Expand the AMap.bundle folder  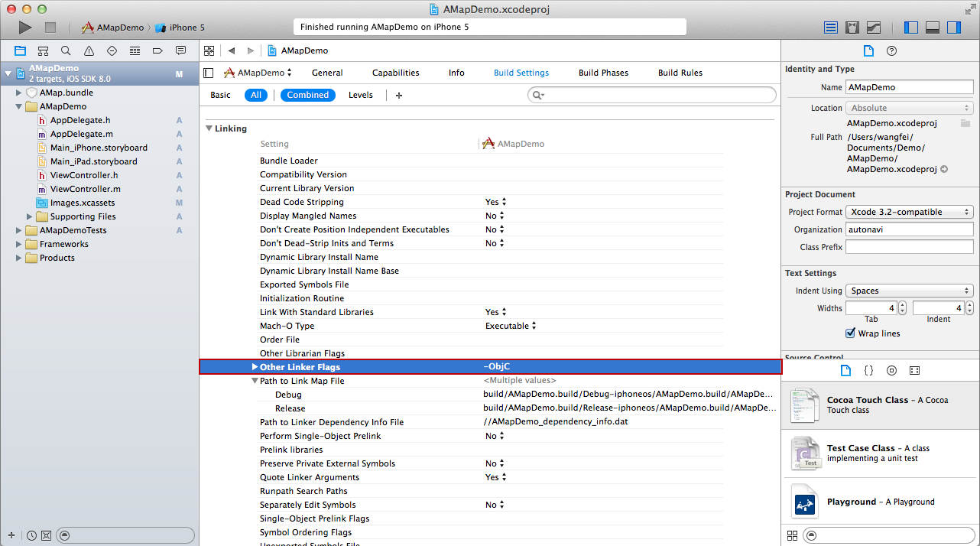[x=19, y=93]
